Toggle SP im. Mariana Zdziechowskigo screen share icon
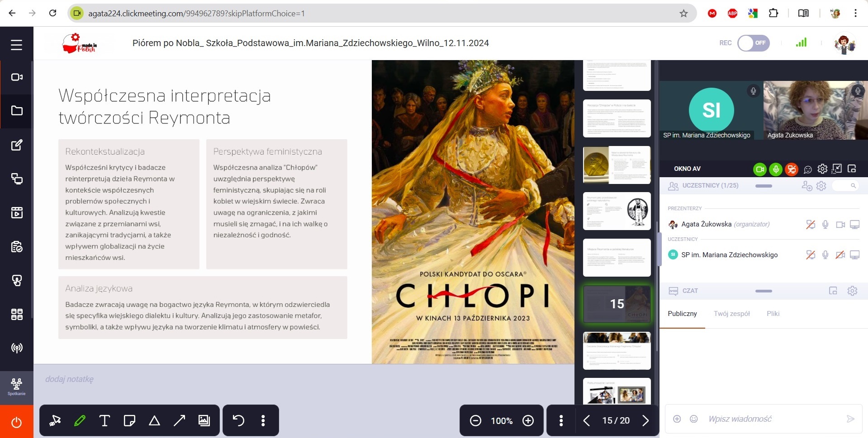This screenshot has width=868, height=438. pos(854,255)
